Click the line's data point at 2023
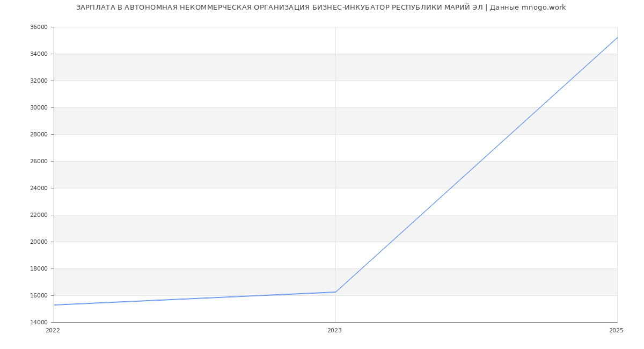This screenshot has height=349, width=644. pyautogui.click(x=335, y=292)
